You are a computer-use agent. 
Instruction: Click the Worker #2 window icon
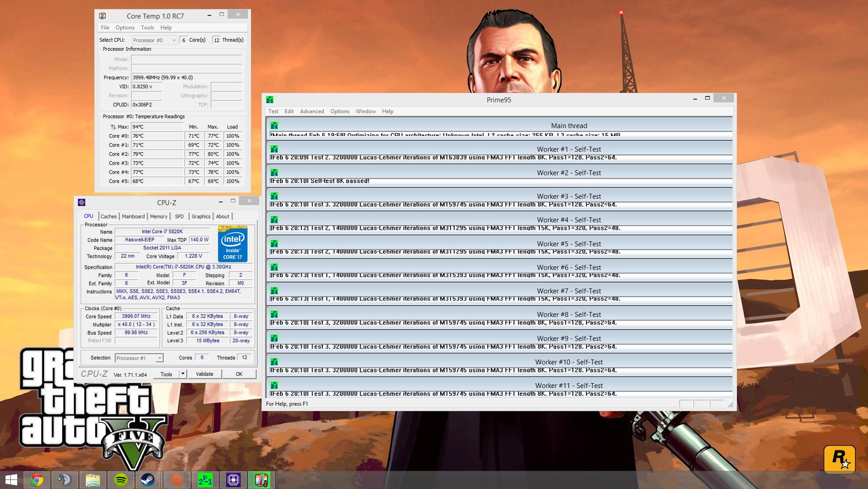[274, 173]
